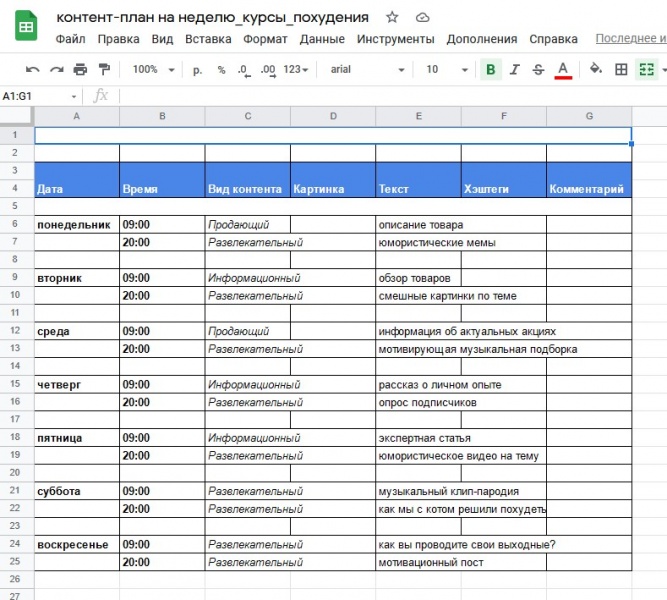The width and height of the screenshot is (667, 600).
Task: Select the Вид контента header cell
Action: click(248, 180)
